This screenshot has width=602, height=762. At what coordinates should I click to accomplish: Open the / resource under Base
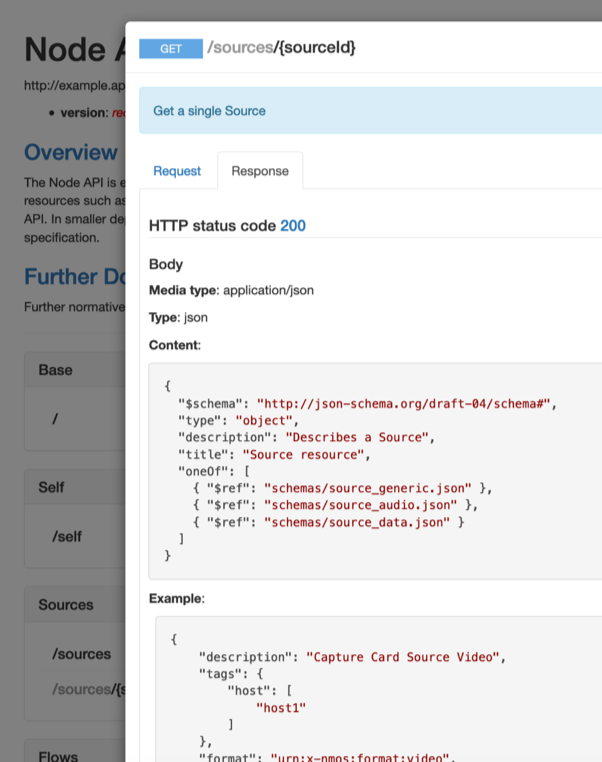(55, 419)
